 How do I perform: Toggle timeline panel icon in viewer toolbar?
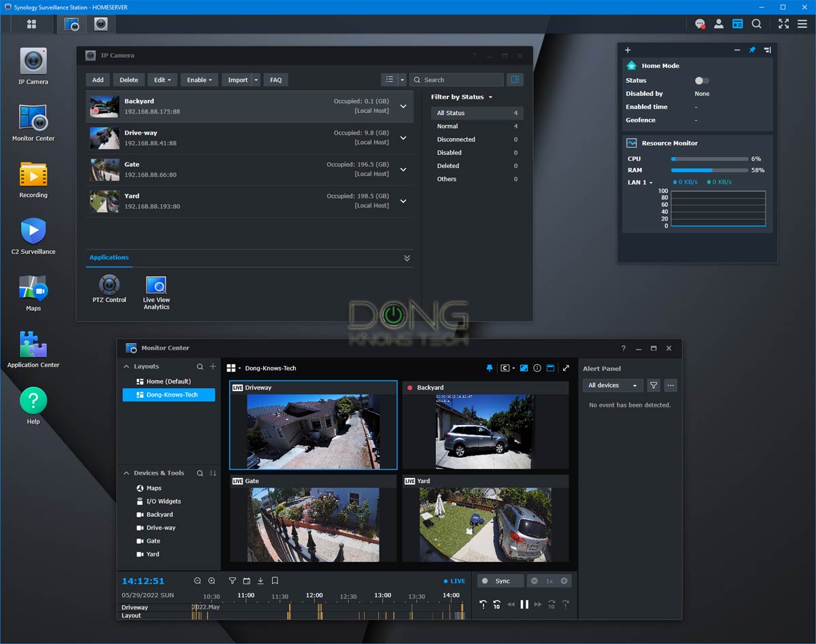[x=550, y=368]
